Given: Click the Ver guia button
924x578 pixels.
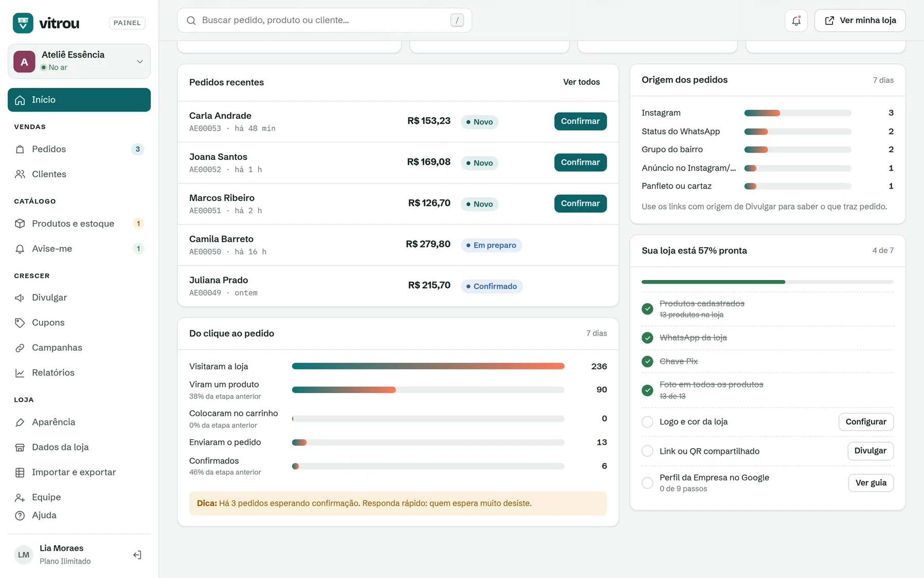Looking at the screenshot, I should tap(871, 483).
